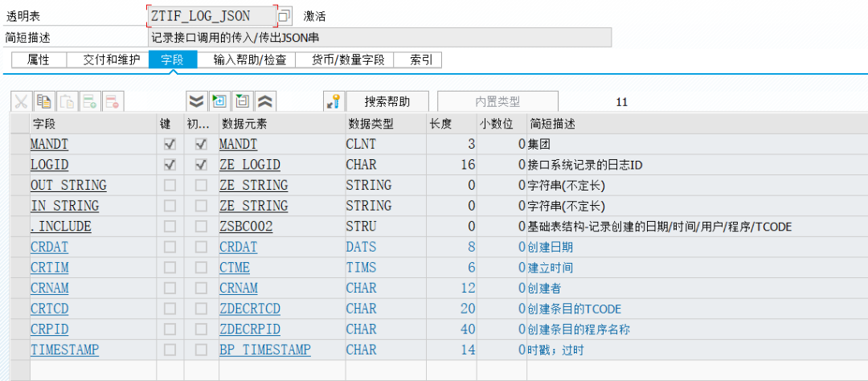Select row selector for CRTIM row
Viewport: 868px width, 381px height.
point(20,268)
